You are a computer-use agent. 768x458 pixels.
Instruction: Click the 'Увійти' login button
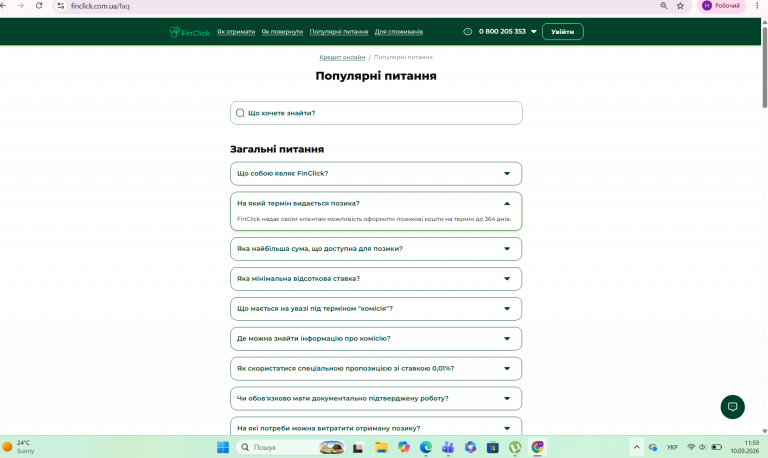pyautogui.click(x=562, y=31)
